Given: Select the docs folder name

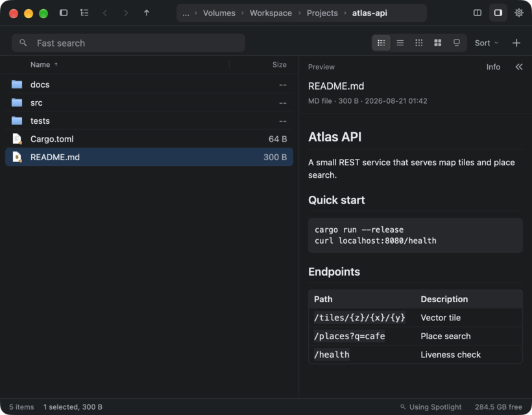Looking at the screenshot, I should pos(40,84).
